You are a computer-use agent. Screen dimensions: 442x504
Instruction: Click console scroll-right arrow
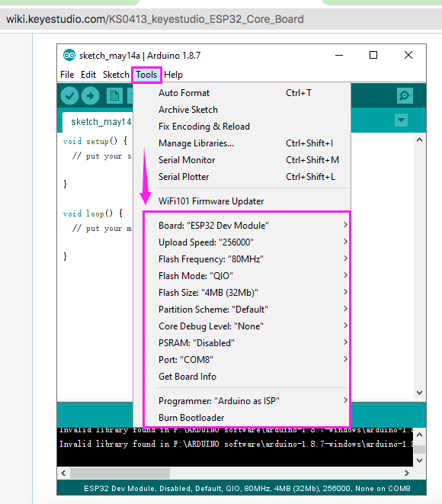click(407, 474)
